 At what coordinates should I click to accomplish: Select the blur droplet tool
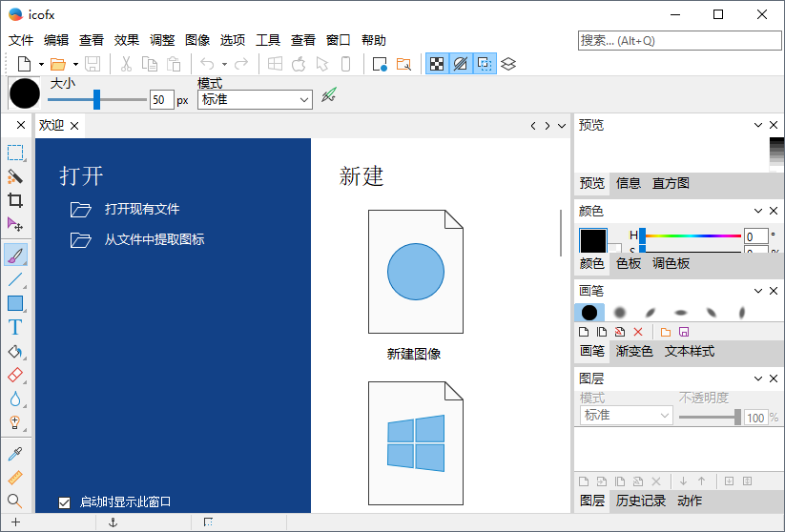pos(15,399)
